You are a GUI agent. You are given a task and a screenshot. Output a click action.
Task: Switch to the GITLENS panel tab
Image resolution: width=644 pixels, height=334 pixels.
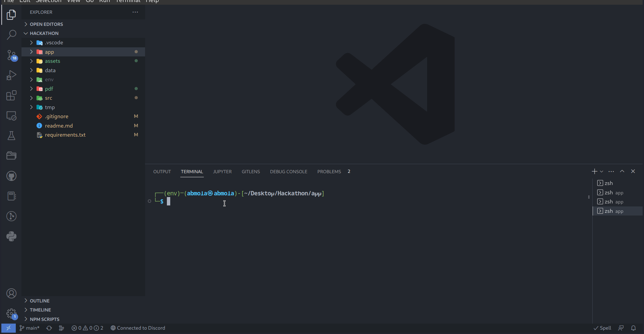click(x=251, y=172)
